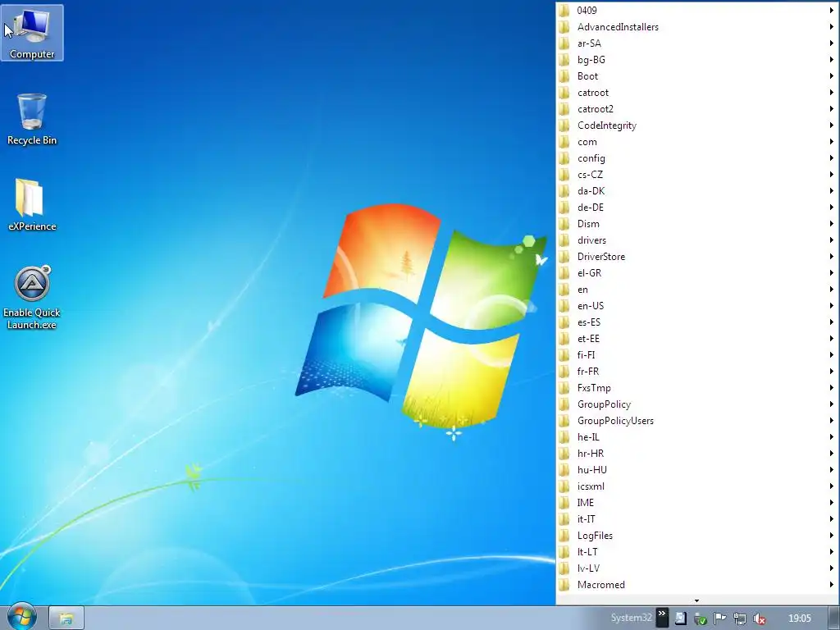Click the muted volume tray icon
This screenshot has width=840, height=630.
pos(759,619)
